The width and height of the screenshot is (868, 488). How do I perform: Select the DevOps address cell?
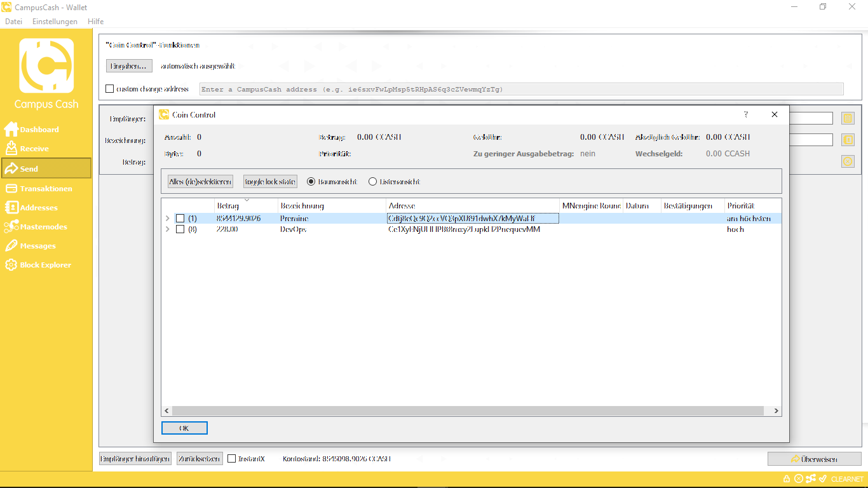click(x=473, y=229)
